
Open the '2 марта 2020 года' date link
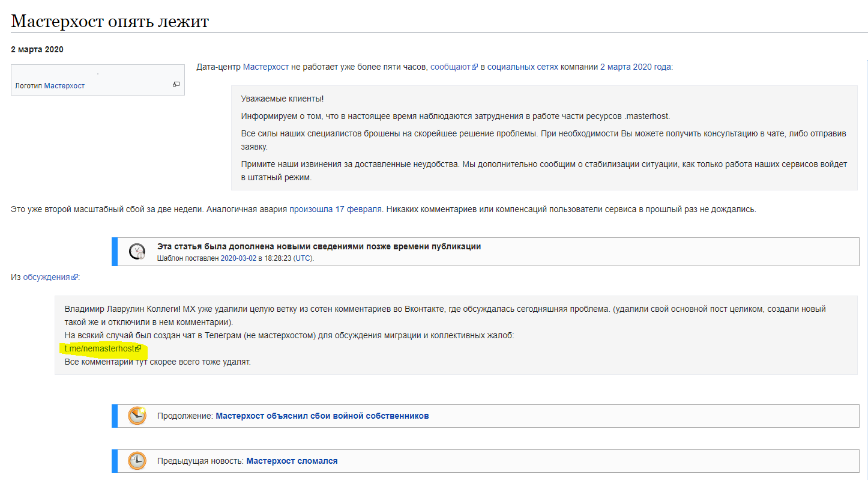pyautogui.click(x=636, y=67)
